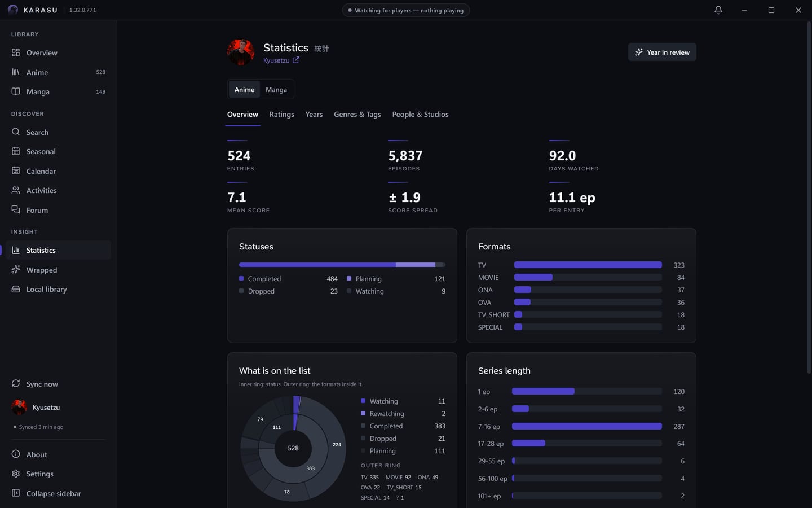Screen dimensions: 812x508
Task: Open the Forum chat icon
Action: pos(16,210)
